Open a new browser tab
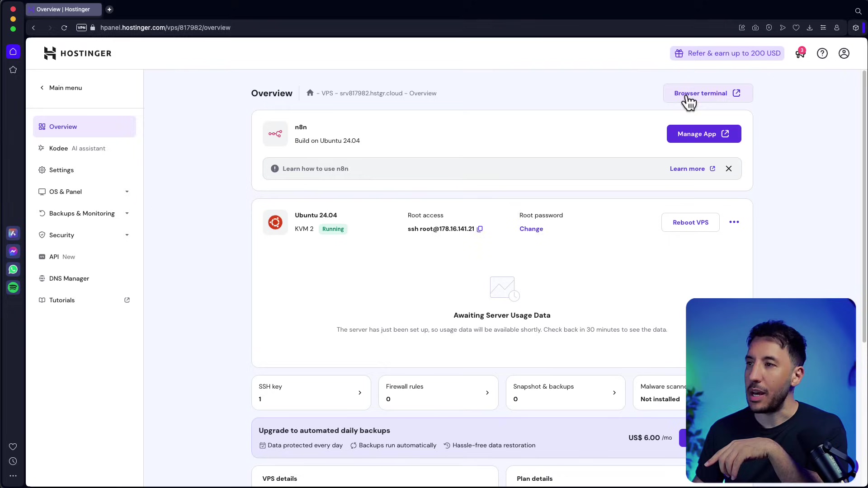 coord(109,9)
